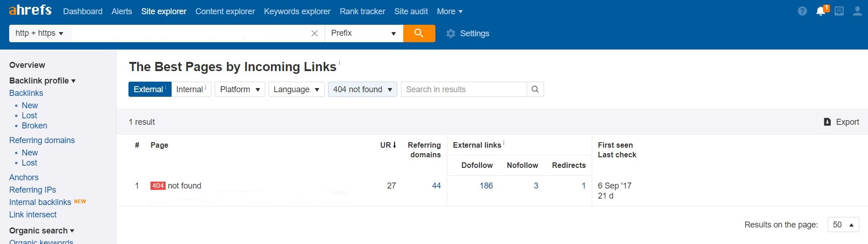
Task: Open the 44 referring domains link
Action: tap(436, 186)
